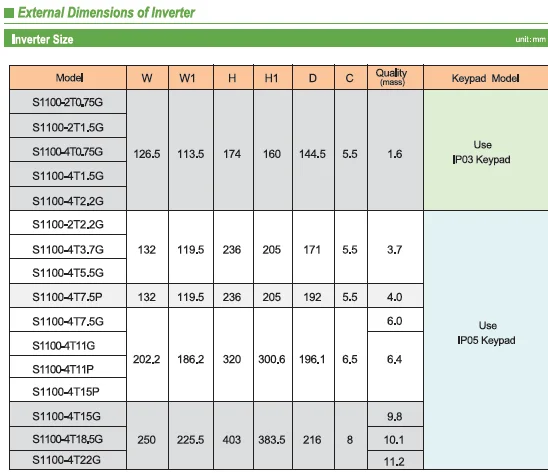Click the C value 6.5
This screenshot has height=473, width=548.
point(349,359)
